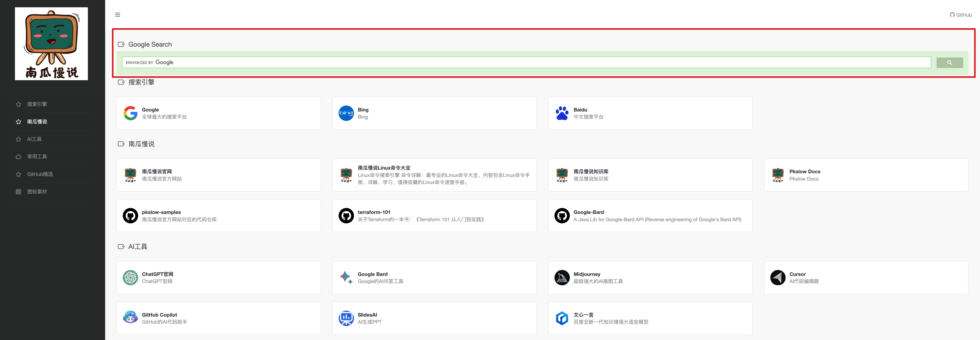Viewport: 980px width, 340px height.
Task: Select 搜索引擎 in the sidebar
Action: [x=37, y=104]
